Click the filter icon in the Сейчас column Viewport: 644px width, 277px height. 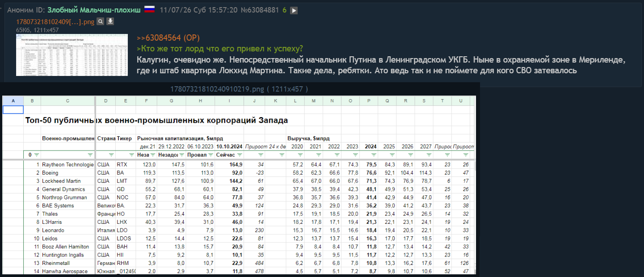tap(239, 155)
